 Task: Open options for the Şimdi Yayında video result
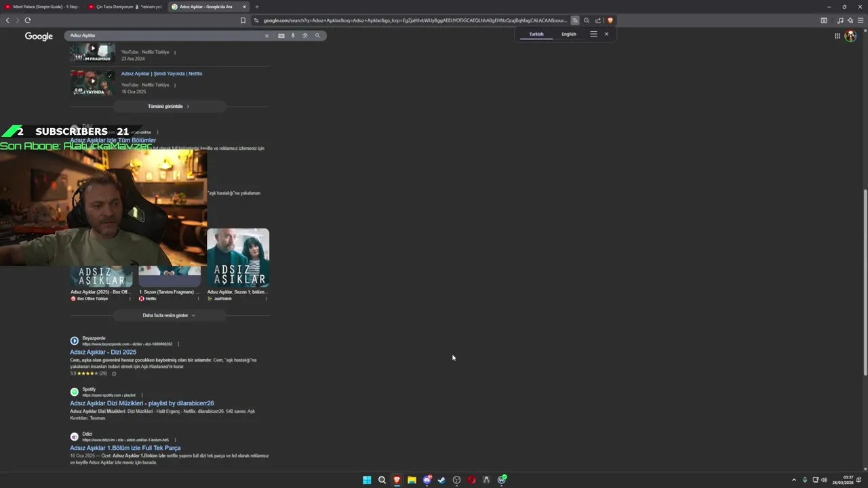(x=175, y=85)
